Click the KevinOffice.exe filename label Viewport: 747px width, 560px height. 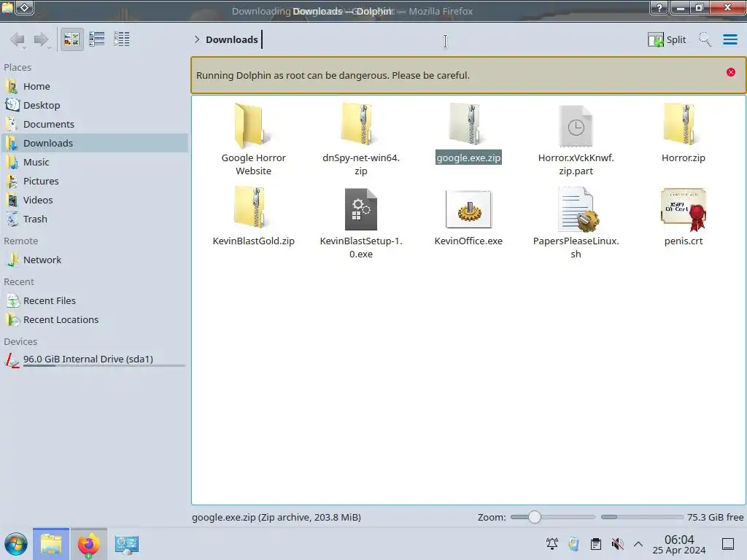pos(469,241)
